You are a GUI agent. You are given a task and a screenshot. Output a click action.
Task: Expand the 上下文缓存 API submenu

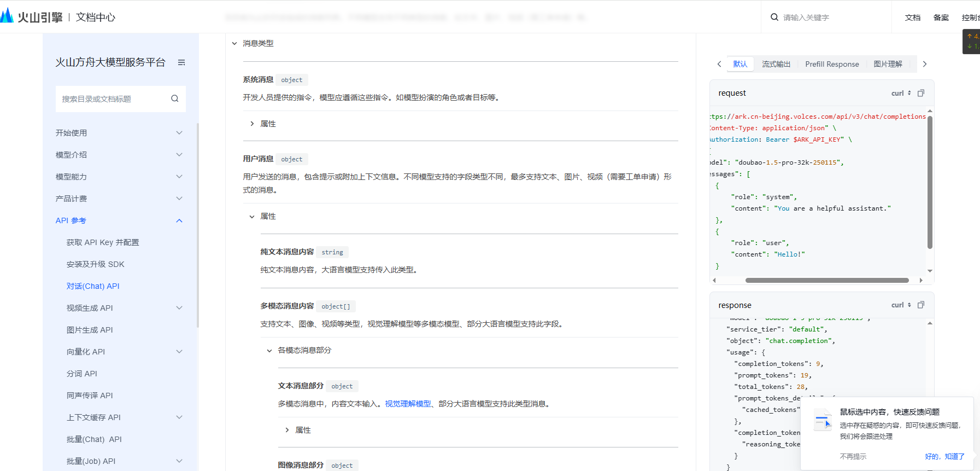179,417
